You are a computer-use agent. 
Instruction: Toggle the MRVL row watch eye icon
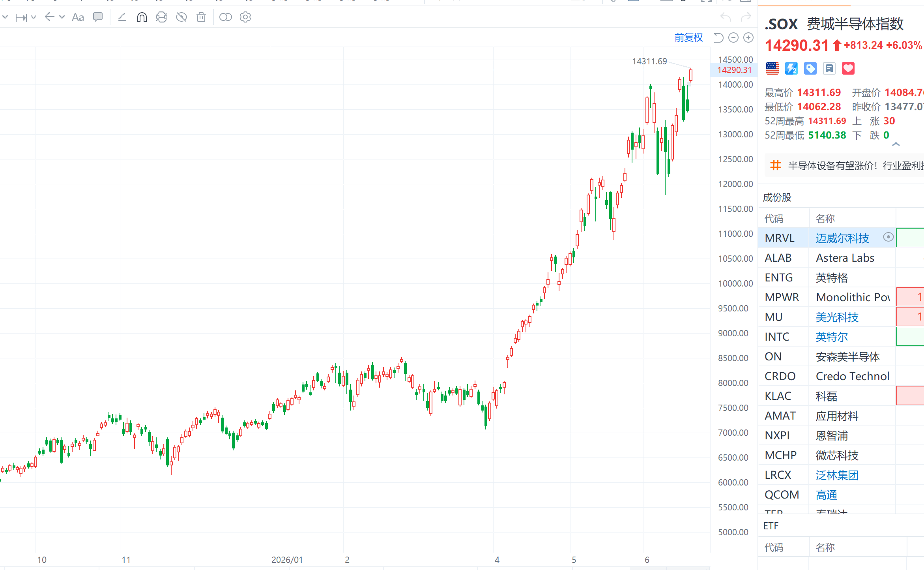[888, 237]
